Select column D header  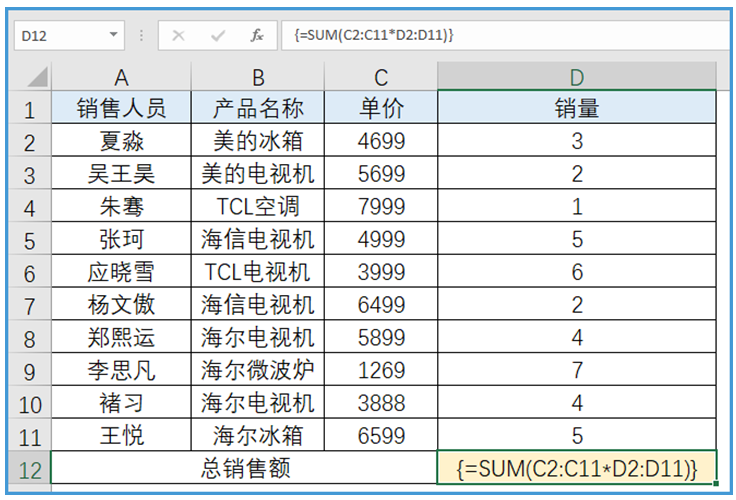(576, 77)
